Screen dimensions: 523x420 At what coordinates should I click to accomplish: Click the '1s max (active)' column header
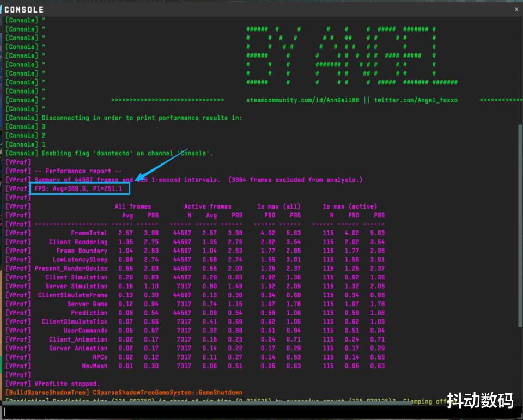(350, 206)
